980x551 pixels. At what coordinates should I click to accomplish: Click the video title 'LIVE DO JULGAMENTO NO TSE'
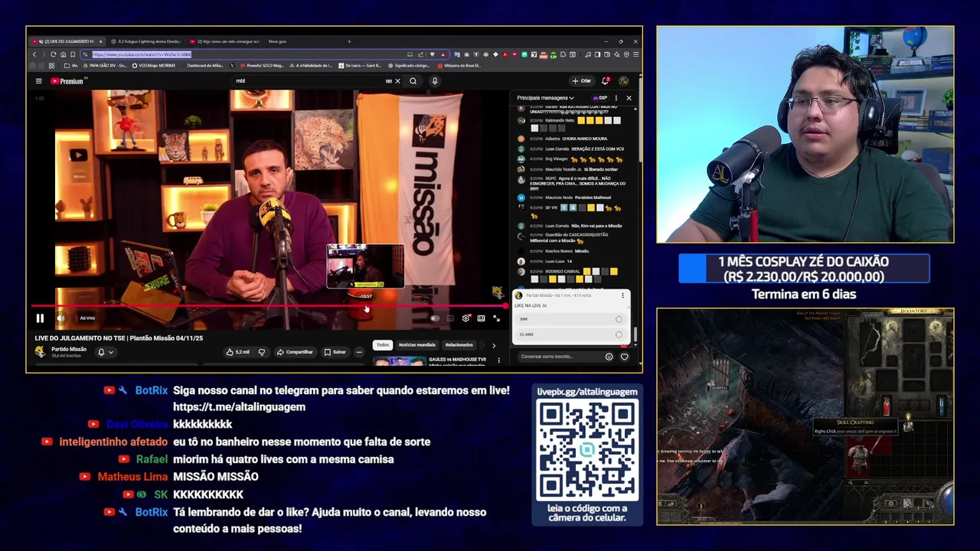click(119, 337)
